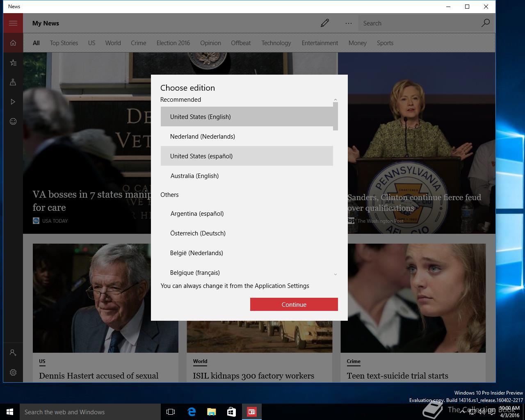This screenshot has height=420, width=525.
Task: Click the pencil edit icon
Action: point(325,23)
